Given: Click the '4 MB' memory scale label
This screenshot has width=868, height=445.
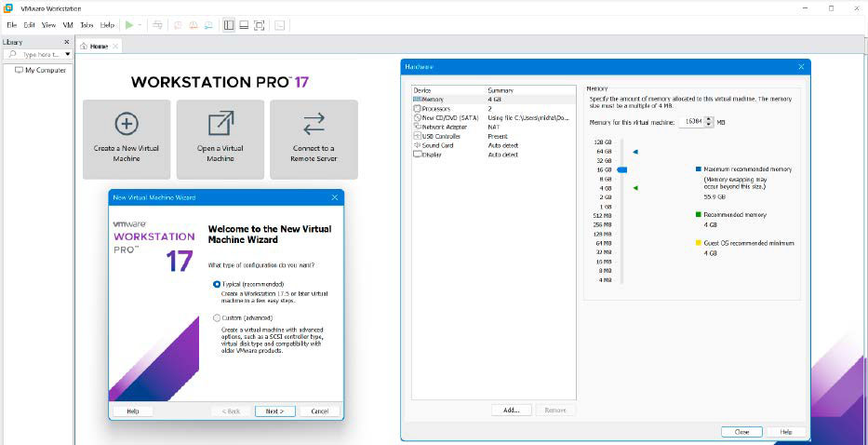Looking at the screenshot, I should [605, 280].
